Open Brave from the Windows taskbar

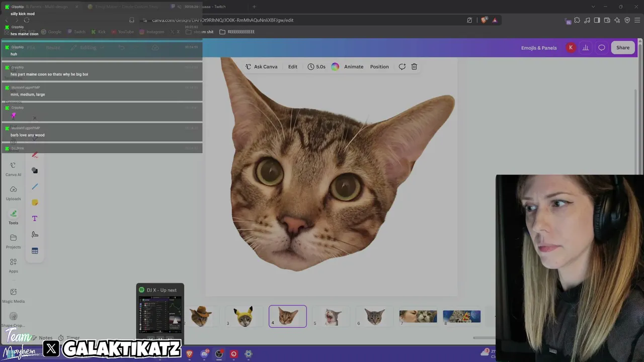(x=189, y=354)
